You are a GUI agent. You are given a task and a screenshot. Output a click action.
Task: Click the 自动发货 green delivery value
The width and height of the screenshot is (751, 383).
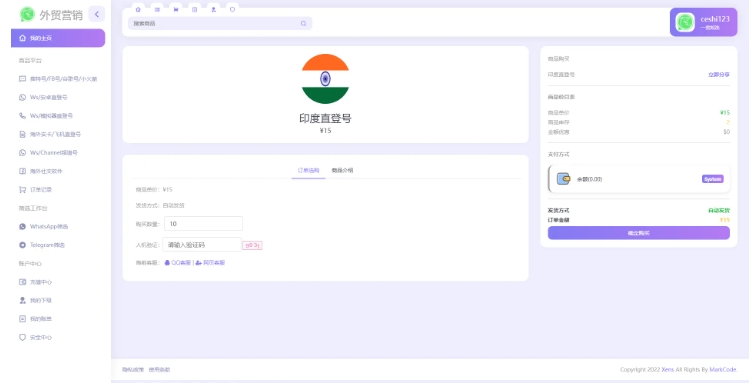point(719,211)
